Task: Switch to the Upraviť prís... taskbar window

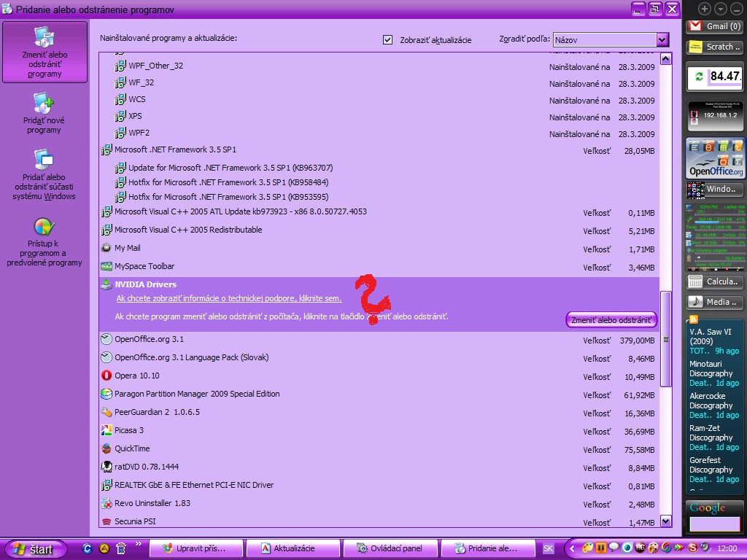Action: (x=196, y=548)
